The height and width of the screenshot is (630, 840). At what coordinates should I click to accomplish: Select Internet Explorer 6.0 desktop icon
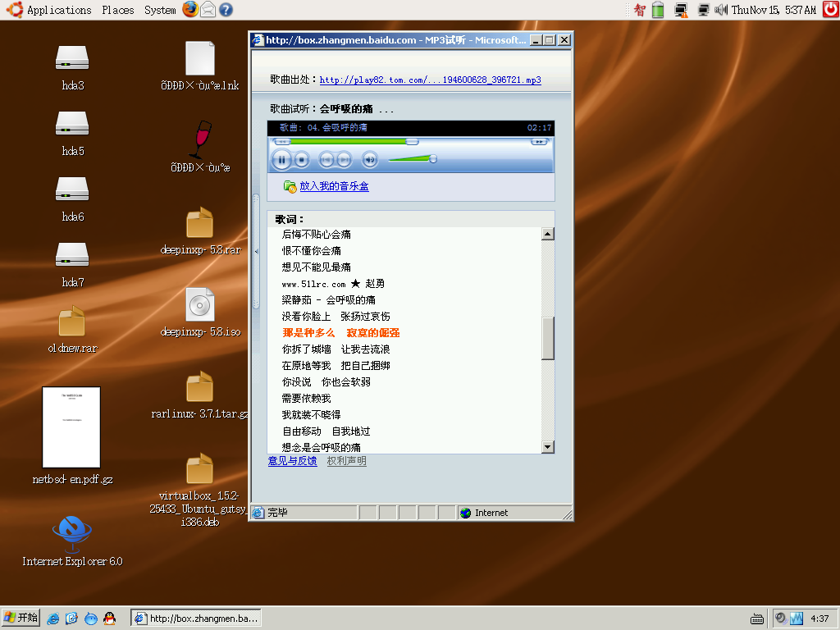tap(72, 533)
